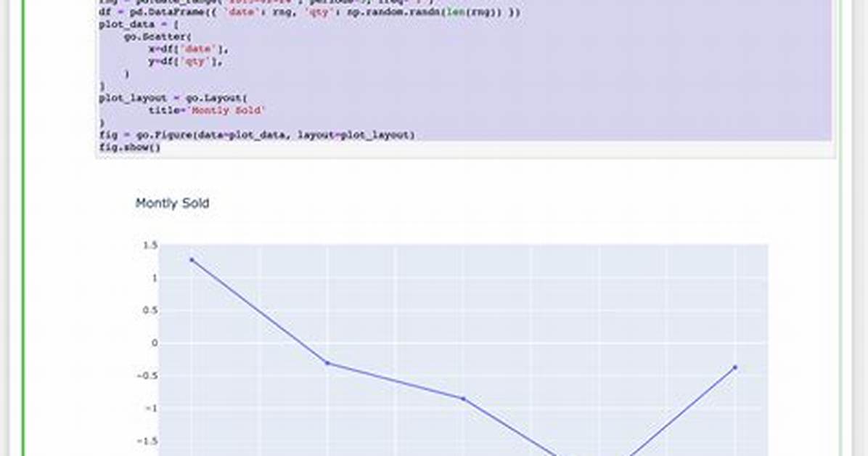Click the second data point near -0.3
The image size is (868, 456).
[327, 363]
